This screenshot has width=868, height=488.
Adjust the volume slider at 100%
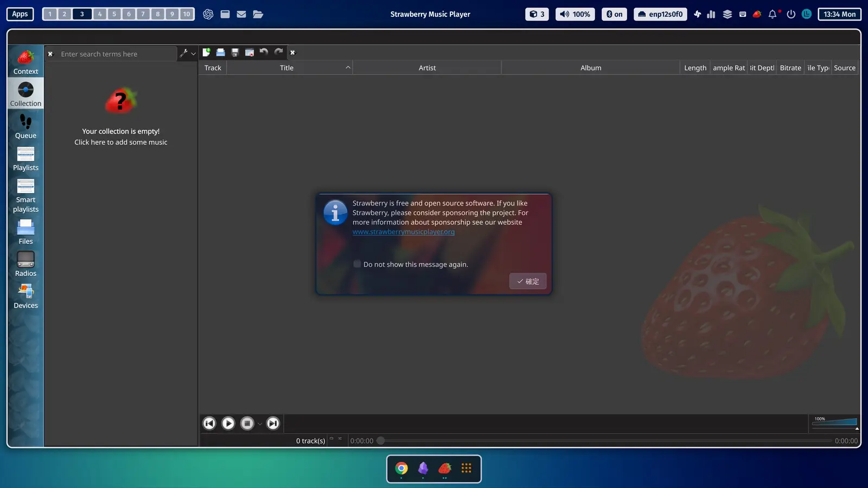834,422
